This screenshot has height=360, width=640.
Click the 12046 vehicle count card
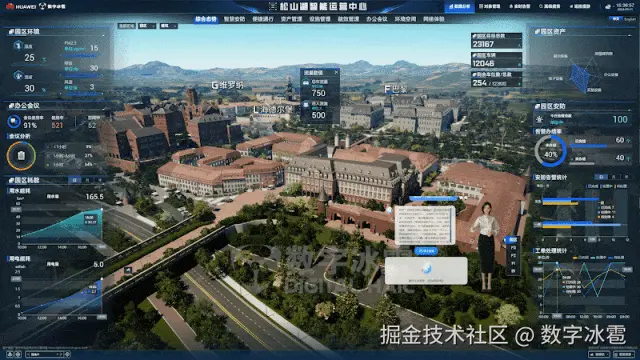click(496, 60)
